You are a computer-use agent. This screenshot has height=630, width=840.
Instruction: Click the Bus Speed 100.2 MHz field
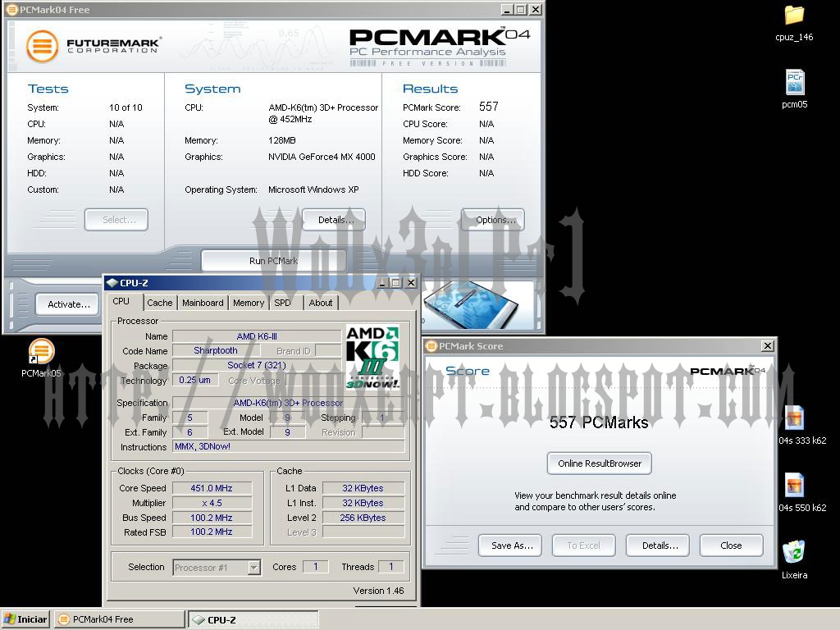click(x=212, y=518)
